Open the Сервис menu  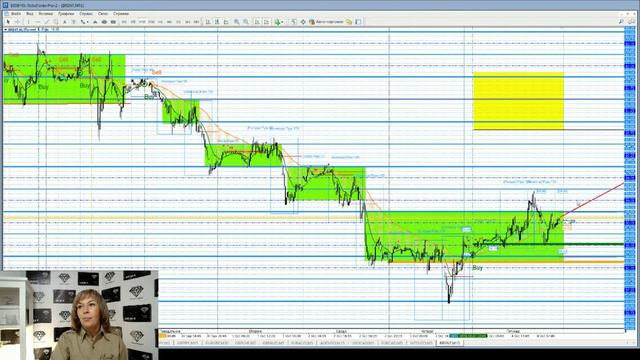(x=86, y=13)
